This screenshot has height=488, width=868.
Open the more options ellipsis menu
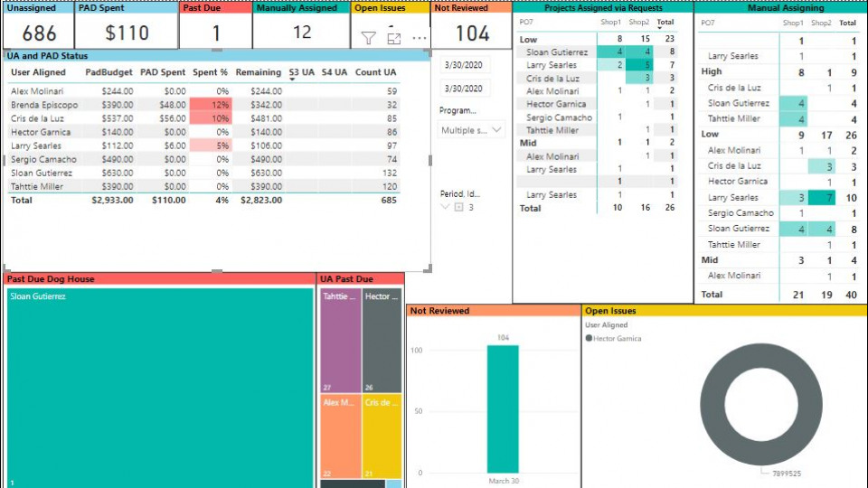point(420,38)
